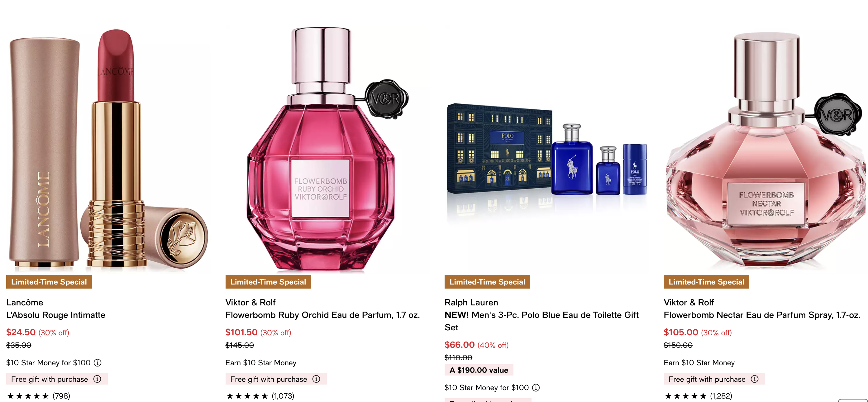Image resolution: width=868 pixels, height=402 pixels.
Task: Open info icon beside Ralph Lauren Star Money offer
Action: coord(536,388)
